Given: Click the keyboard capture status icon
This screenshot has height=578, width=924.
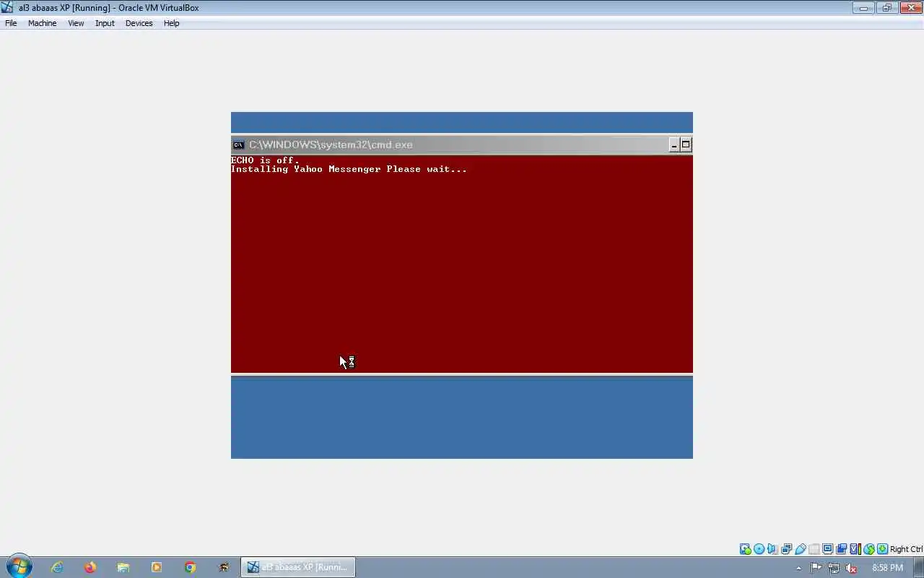Looking at the screenshot, I should click(882, 549).
